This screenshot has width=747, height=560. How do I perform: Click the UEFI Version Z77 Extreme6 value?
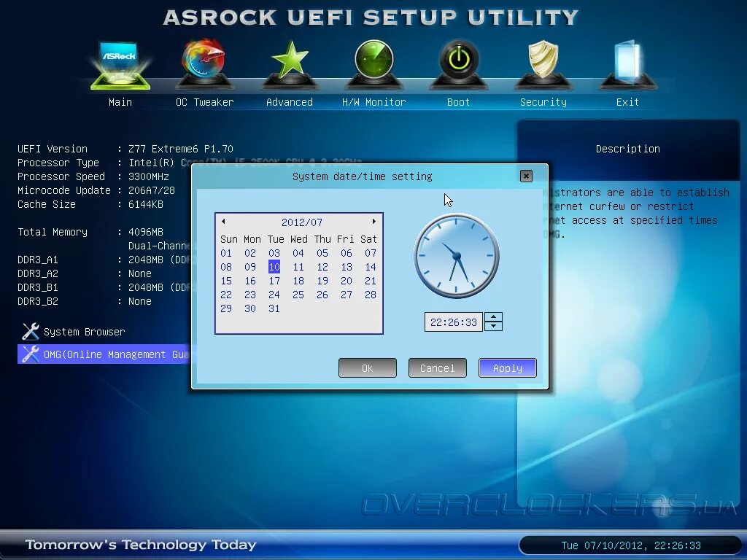[x=181, y=149]
